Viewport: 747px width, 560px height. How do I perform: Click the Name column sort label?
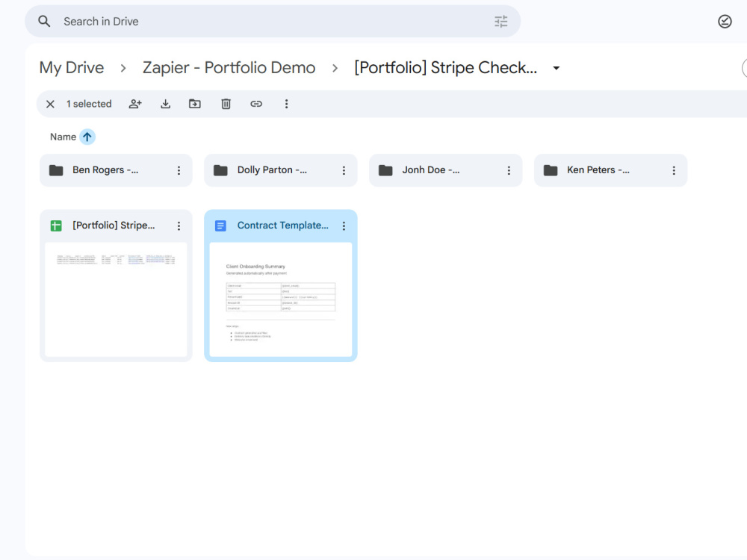tap(63, 137)
